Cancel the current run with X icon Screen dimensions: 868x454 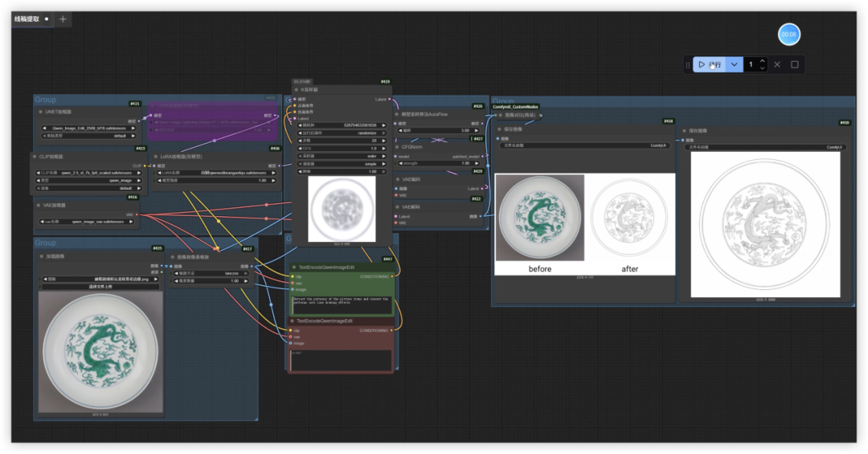click(x=777, y=64)
